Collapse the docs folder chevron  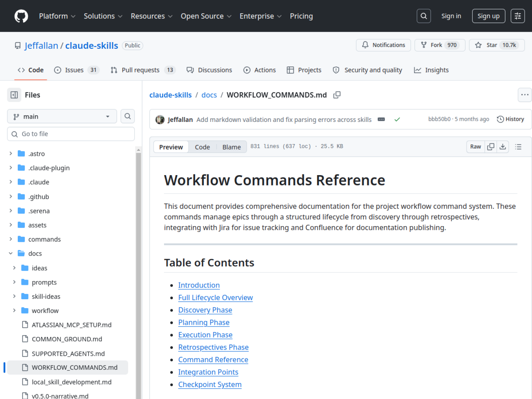[x=11, y=253]
